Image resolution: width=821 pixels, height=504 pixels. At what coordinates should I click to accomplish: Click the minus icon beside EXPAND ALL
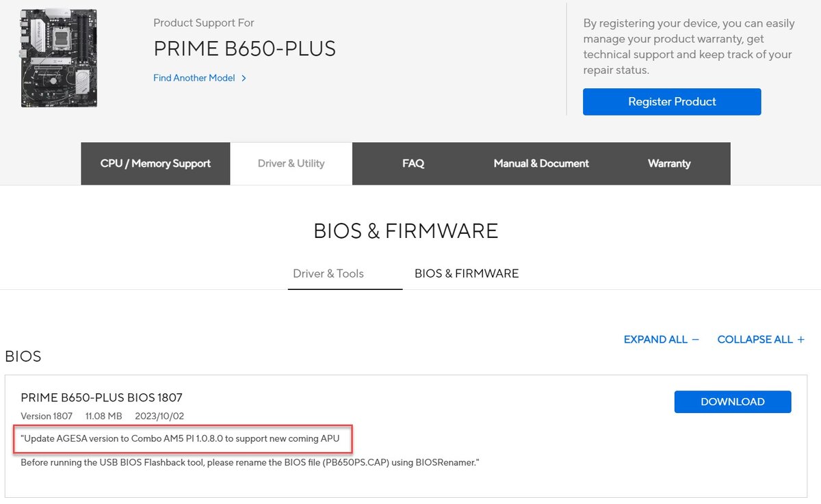pyautogui.click(x=696, y=339)
